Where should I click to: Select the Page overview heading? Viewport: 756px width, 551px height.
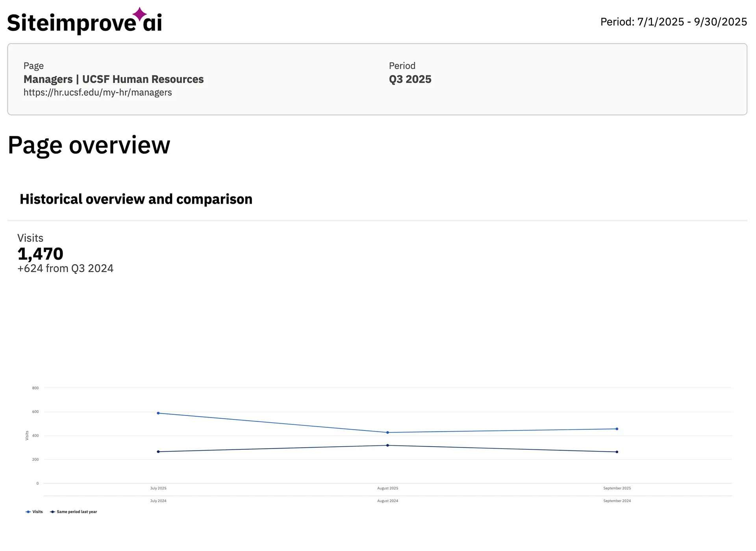click(x=89, y=145)
